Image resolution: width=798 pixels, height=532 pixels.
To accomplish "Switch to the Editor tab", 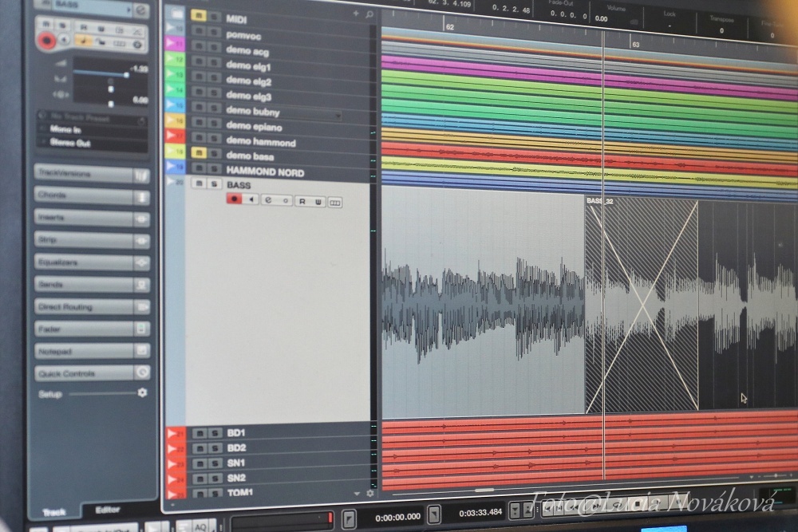I will 108,509.
